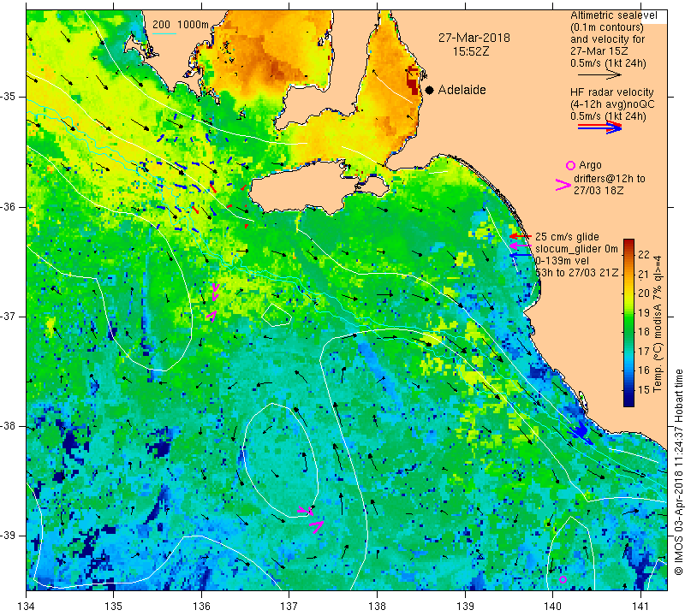The width and height of the screenshot is (685, 616).
Task: Click the '200 1000m' isobath label
Action: [181, 25]
